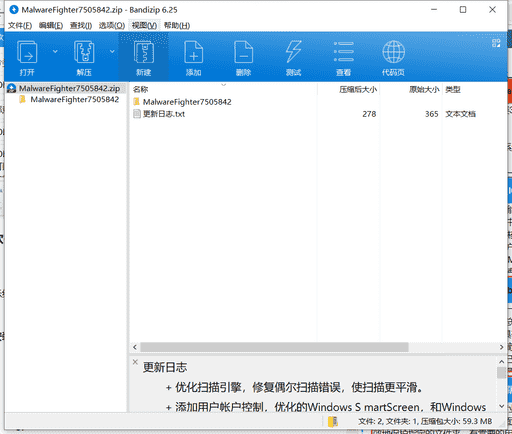This screenshot has height=434, width=512.
Task: Click preview pane scroll down arrow
Action: (501, 406)
